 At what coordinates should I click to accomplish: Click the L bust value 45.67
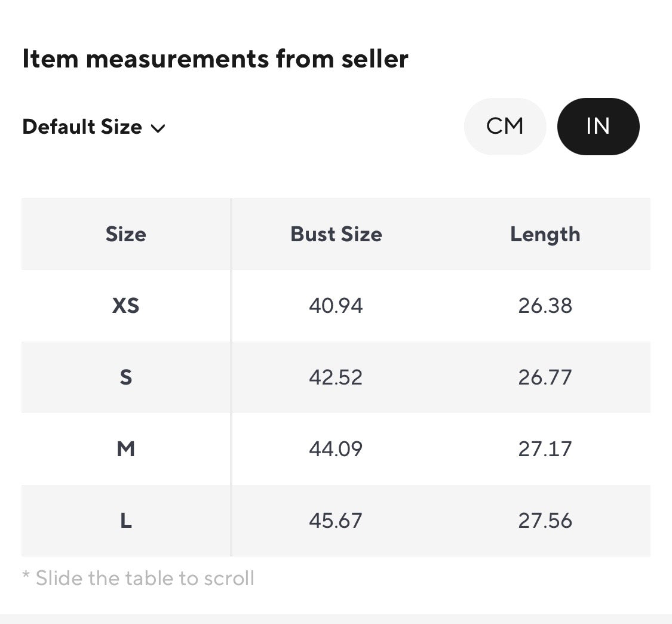pos(336,521)
